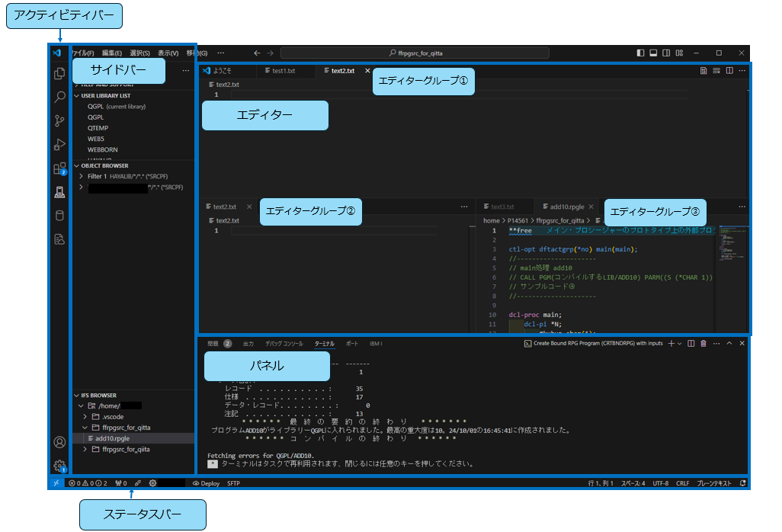This screenshot has height=532, width=782.
Task: Click the notifications bell in status bar
Action: pyautogui.click(x=742, y=483)
